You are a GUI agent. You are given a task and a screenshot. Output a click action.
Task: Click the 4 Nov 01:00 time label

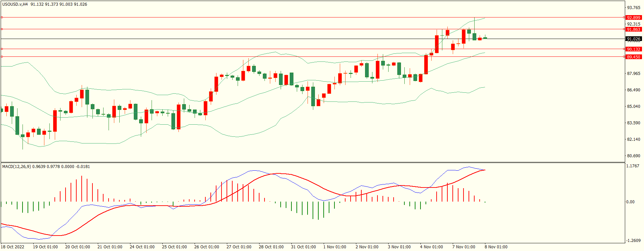click(432, 247)
